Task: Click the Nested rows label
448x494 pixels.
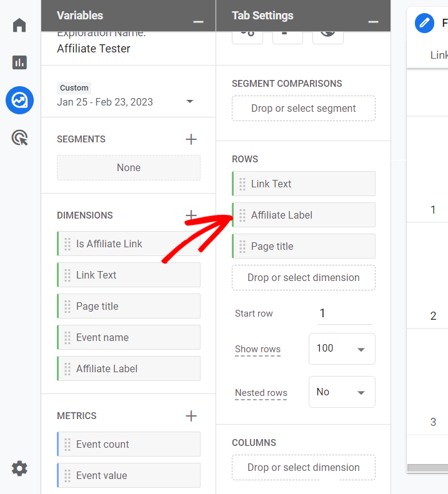Action: (261, 393)
